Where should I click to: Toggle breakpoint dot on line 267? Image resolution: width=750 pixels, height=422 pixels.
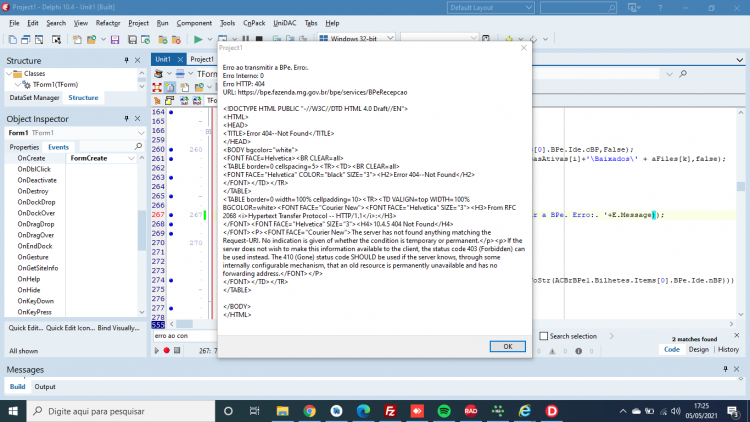pyautogui.click(x=171, y=215)
